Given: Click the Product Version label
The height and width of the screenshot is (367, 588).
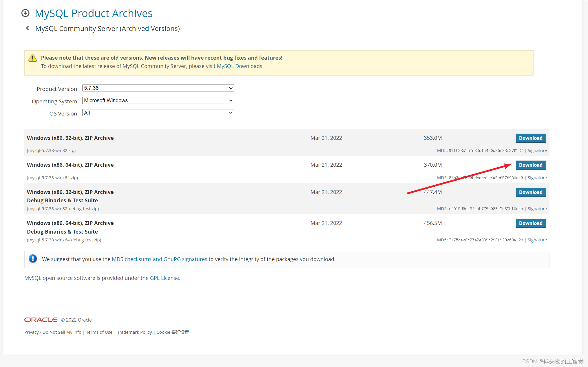Looking at the screenshot, I should (x=58, y=89).
